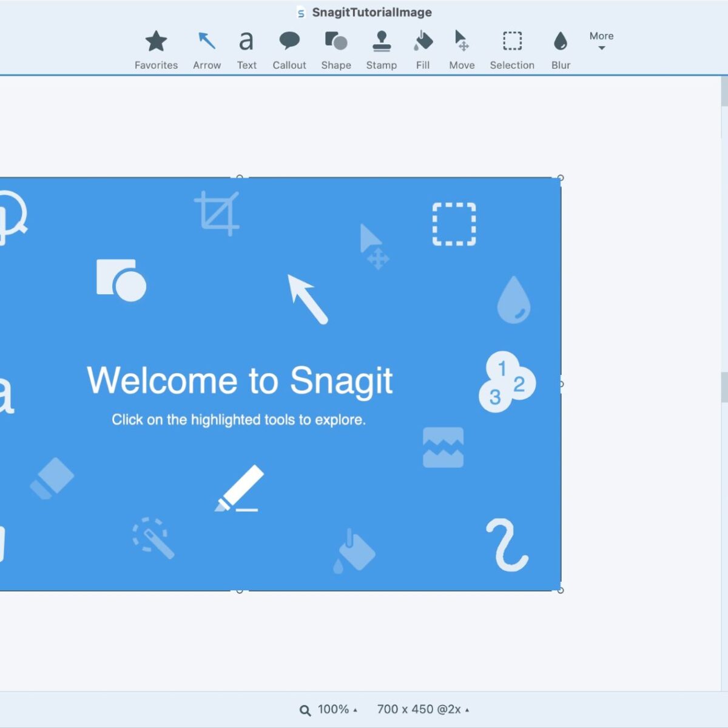Click the bottom-edge middle handle of the image
This screenshot has width=728, height=728.
240,590
